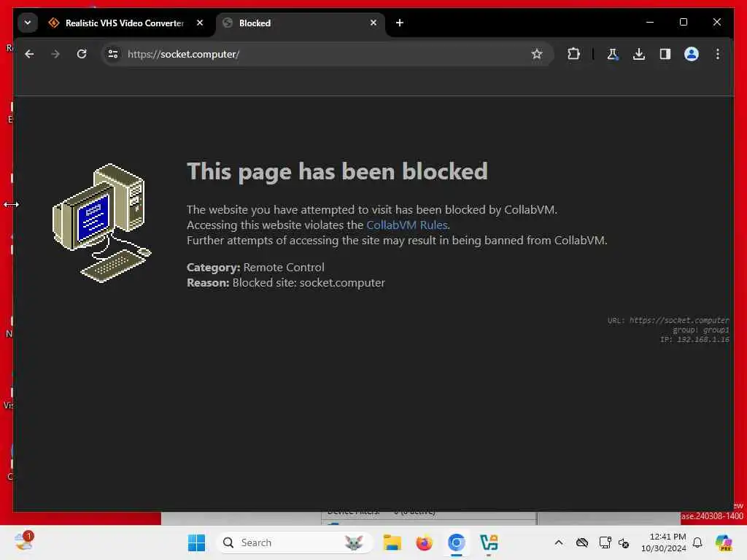Click the 'URL: https://socket.computer' debug text
Viewport: 747px width, 560px height.
click(x=668, y=321)
